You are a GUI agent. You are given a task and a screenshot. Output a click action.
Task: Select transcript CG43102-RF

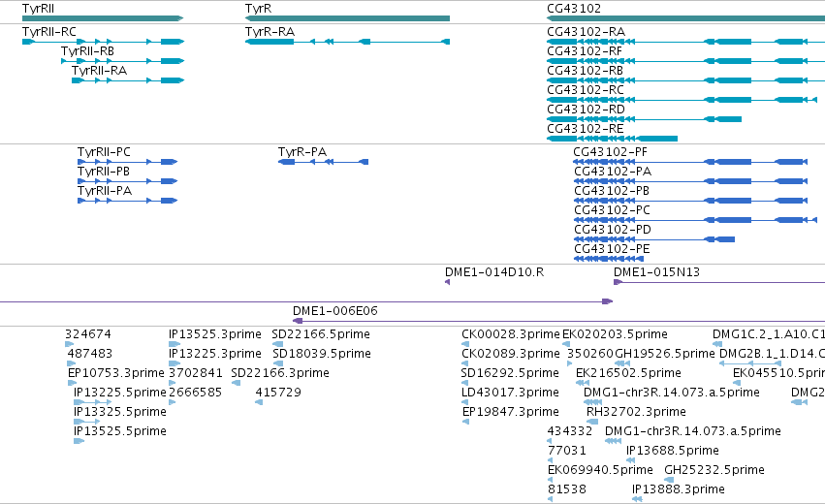(x=685, y=61)
